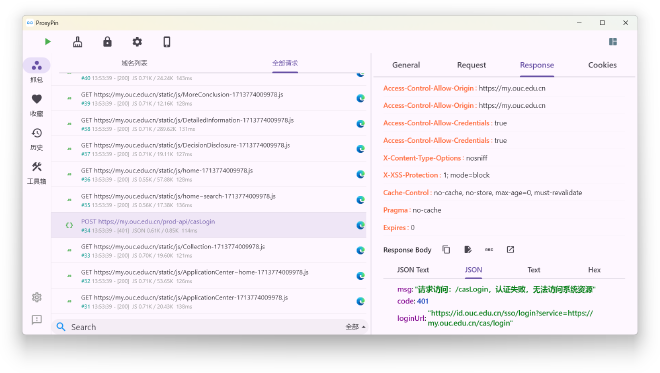Image resolution: width=660 pixels, height=373 pixels.
Task: Select the ApplicationCenter-home js request
Action: (x=209, y=276)
